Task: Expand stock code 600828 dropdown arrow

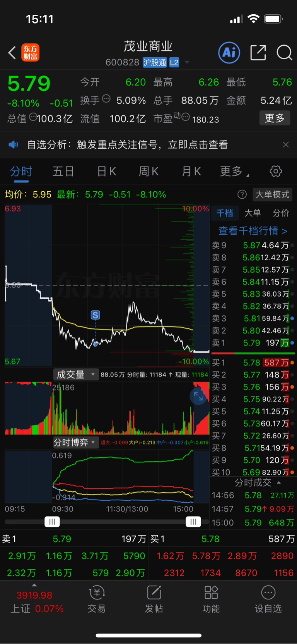Action: coord(187,62)
